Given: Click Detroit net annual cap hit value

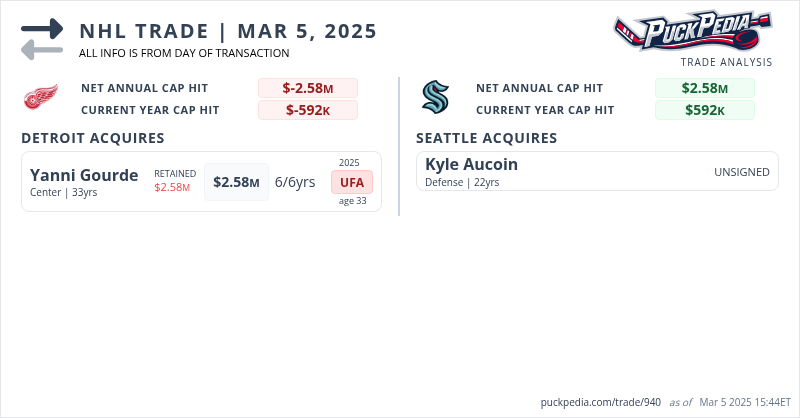Looking at the screenshot, I should (x=307, y=88).
